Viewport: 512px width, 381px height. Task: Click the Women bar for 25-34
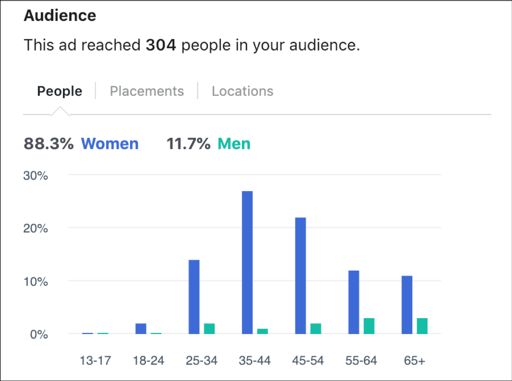(194, 297)
